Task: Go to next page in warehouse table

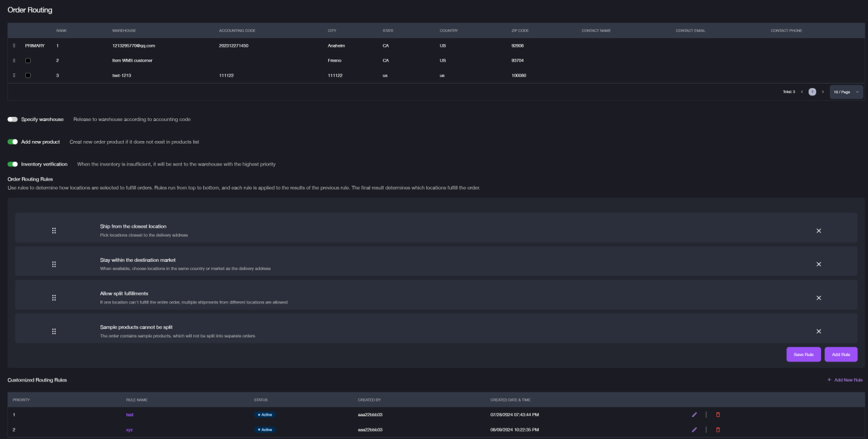Action: (x=823, y=92)
